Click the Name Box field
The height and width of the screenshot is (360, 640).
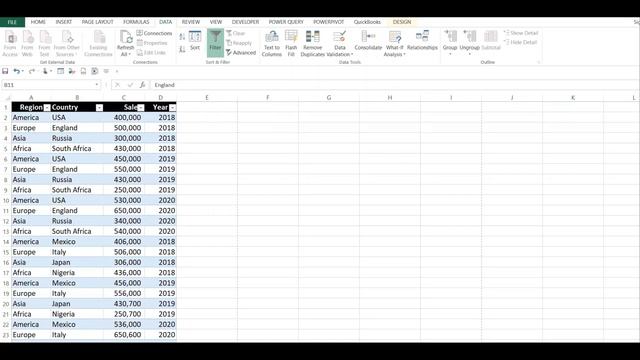pyautogui.click(x=48, y=85)
